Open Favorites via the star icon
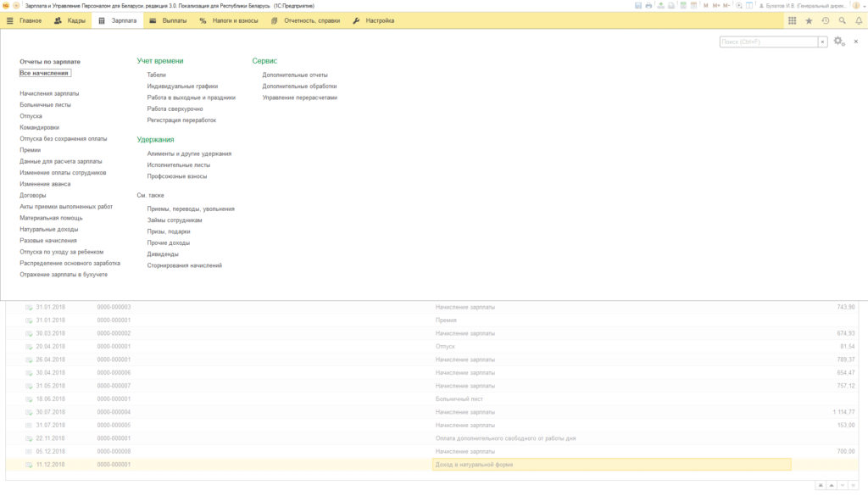Viewport: 868px width, 496px height. point(809,20)
